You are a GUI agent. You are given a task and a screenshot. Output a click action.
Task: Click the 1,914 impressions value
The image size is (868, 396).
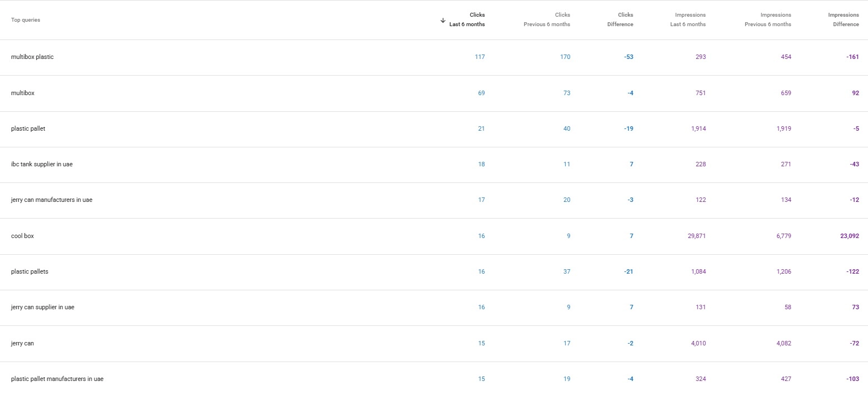pyautogui.click(x=698, y=128)
